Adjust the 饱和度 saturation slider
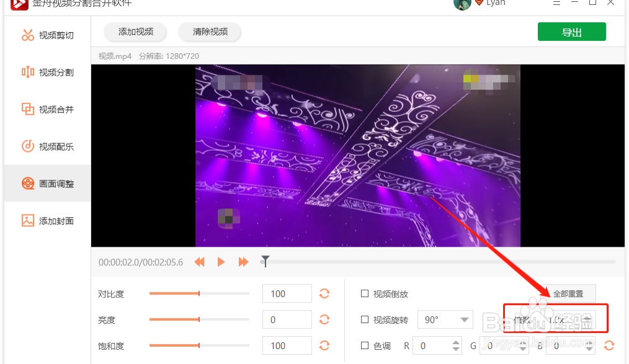This screenshot has height=364, width=629. click(x=199, y=345)
